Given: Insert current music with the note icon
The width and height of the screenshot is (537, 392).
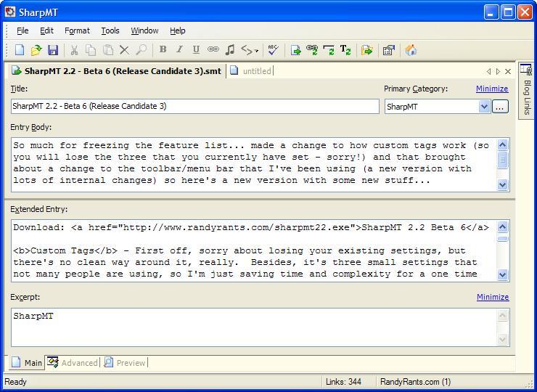Looking at the screenshot, I should click(x=230, y=50).
